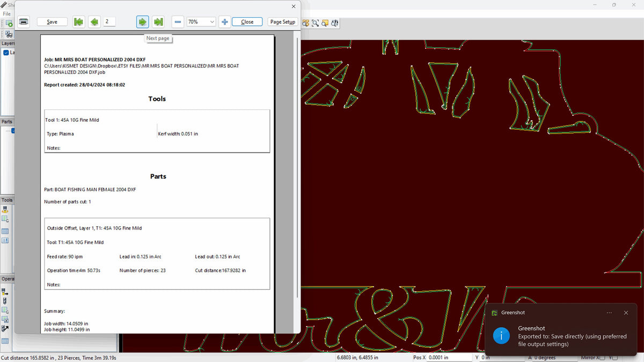Viewport: 644px width, 362px height.
Task: Click the 'Parts' heading in the report
Action: coord(158,176)
